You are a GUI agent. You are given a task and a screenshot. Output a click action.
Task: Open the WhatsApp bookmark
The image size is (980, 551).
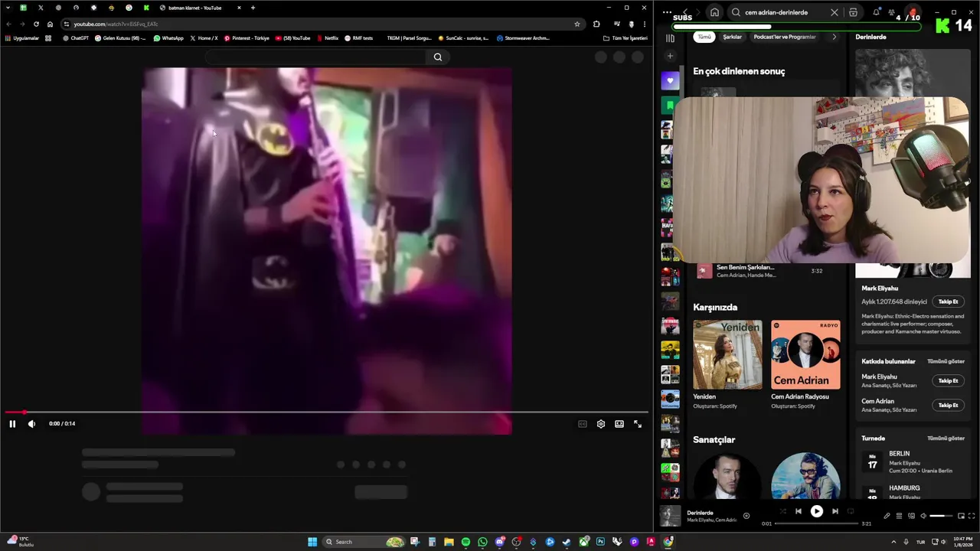point(168,37)
